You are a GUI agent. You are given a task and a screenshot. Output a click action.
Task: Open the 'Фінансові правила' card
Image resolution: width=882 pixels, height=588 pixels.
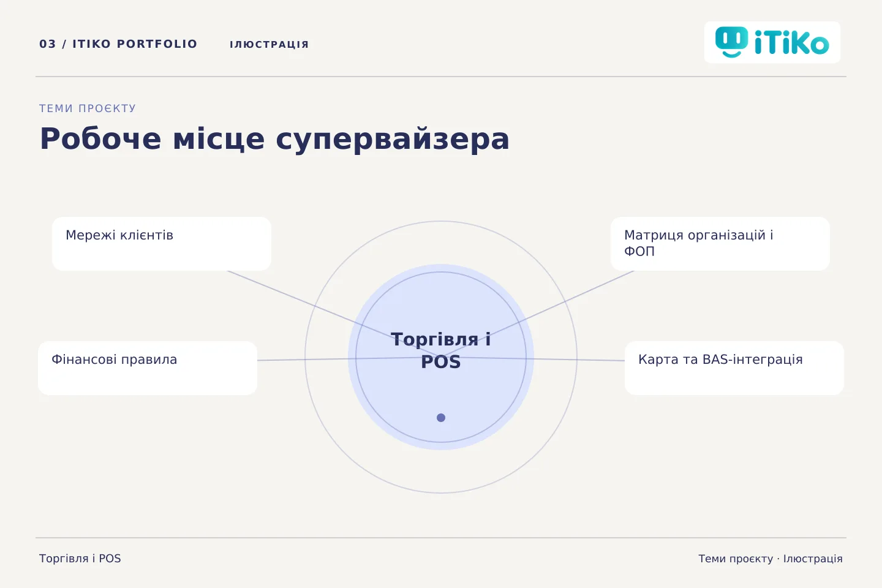[148, 368]
